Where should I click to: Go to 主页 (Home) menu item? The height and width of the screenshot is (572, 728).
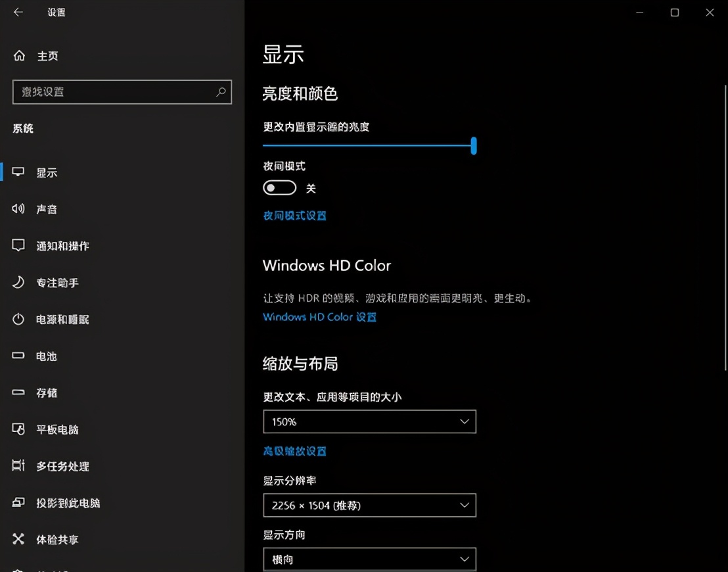tap(45, 56)
